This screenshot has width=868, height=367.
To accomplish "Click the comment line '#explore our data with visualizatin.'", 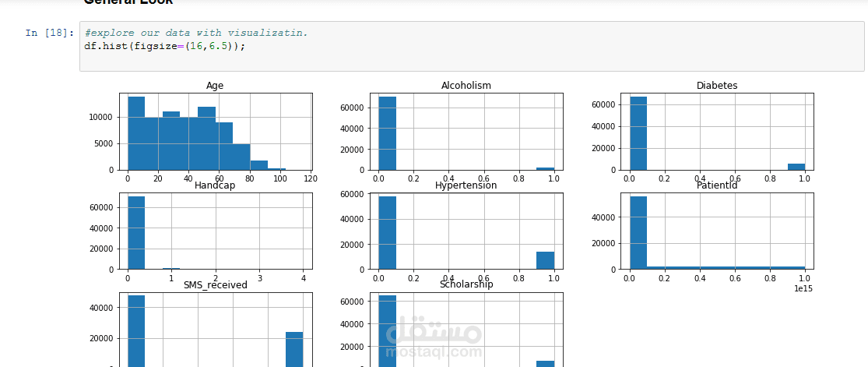I will tap(196, 33).
